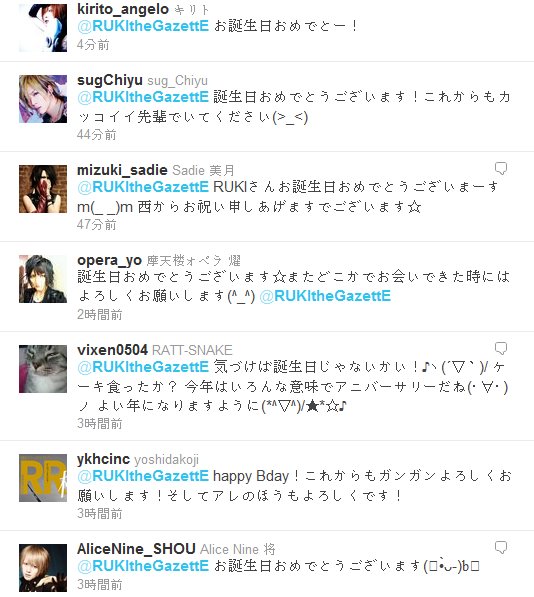Click vixen0504 cat avatar
The height and width of the screenshot is (597, 534).
(43, 369)
